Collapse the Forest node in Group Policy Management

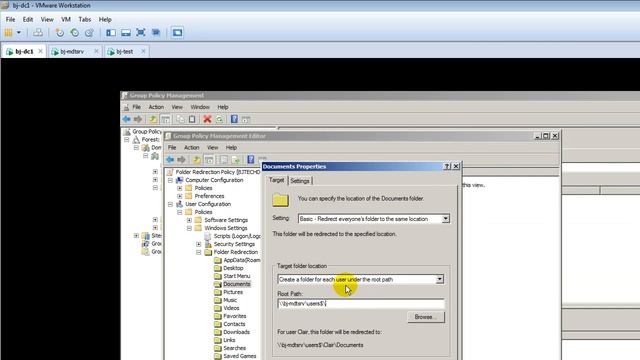(x=127, y=140)
